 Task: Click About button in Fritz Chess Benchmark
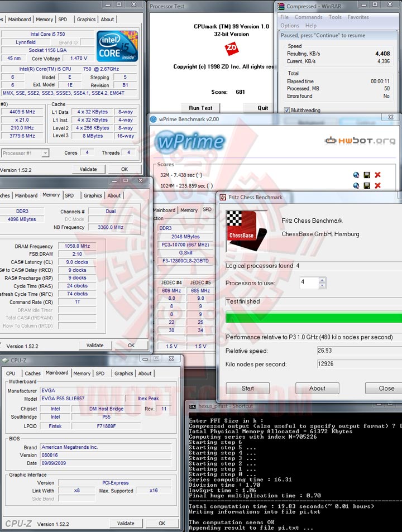tap(317, 388)
